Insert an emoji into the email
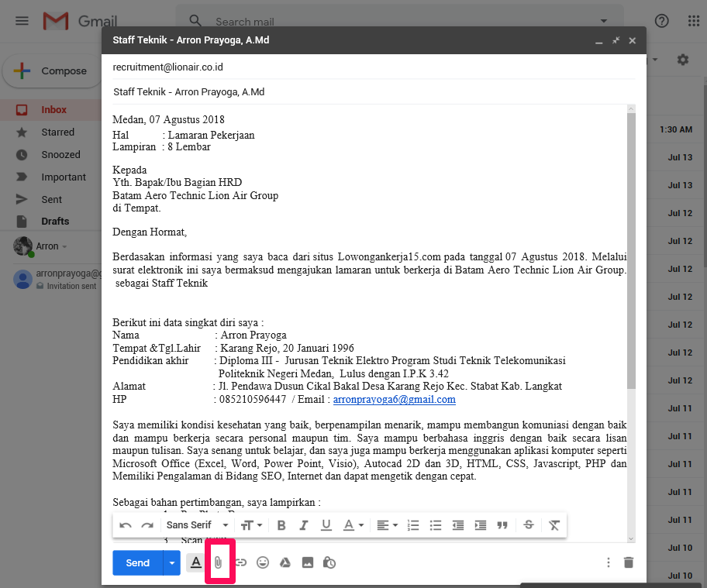Viewport: 707px width, 588px height. pyautogui.click(x=263, y=562)
